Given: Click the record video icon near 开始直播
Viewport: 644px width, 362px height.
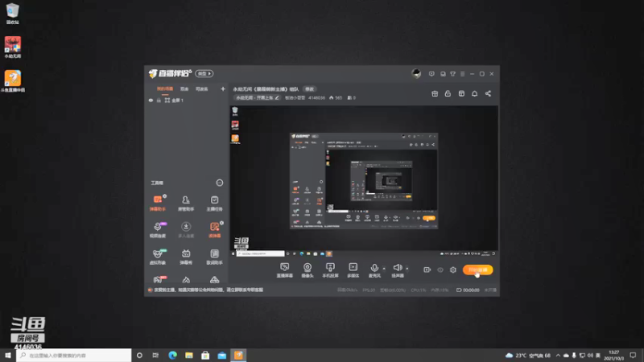Looking at the screenshot, I should [x=427, y=269].
